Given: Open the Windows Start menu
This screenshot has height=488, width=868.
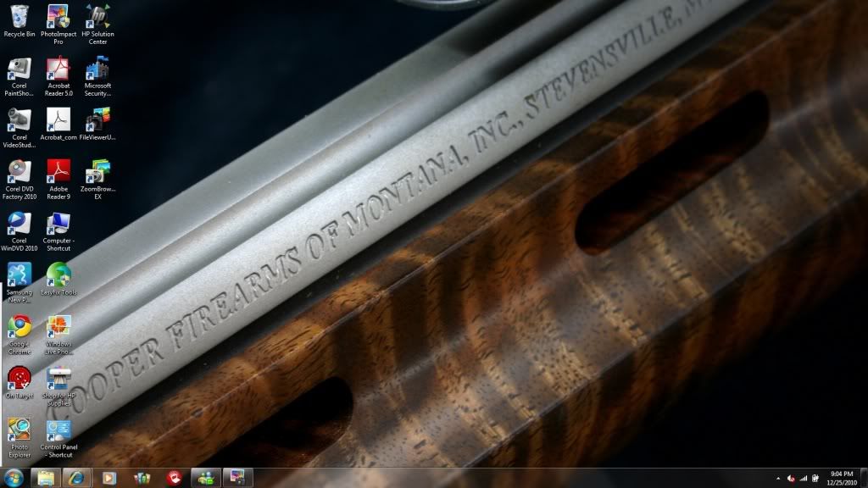Looking at the screenshot, I should tap(14, 478).
